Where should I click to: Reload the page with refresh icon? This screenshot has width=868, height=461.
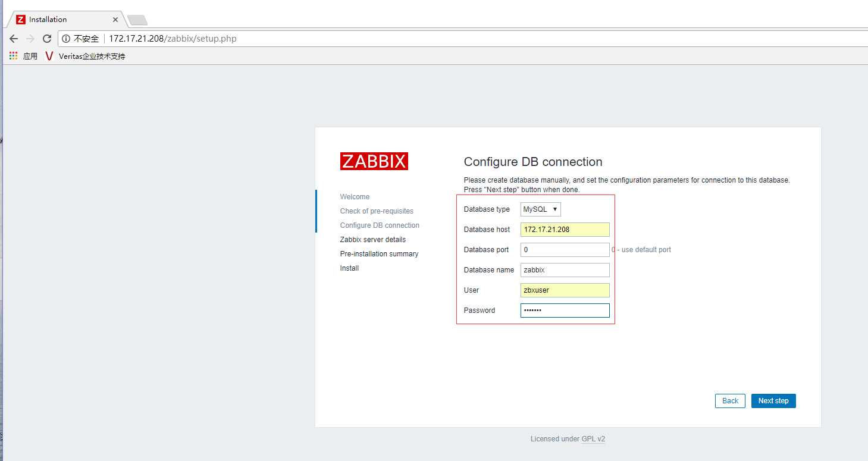pos(47,39)
